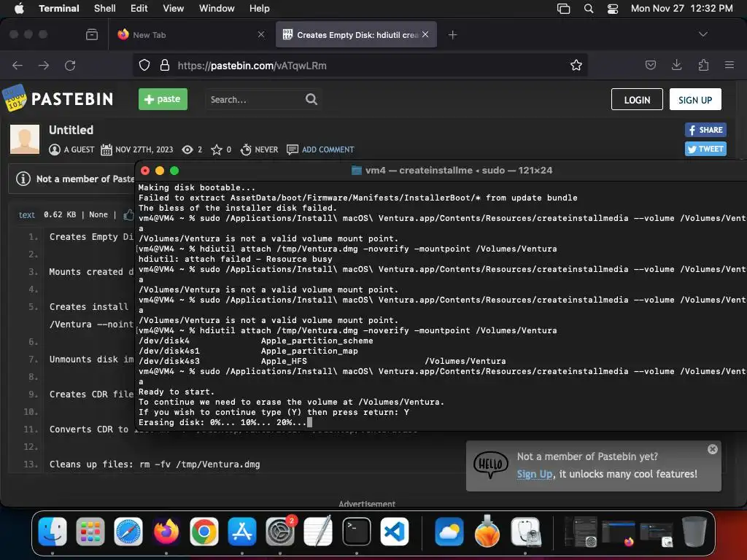Image resolution: width=747 pixels, height=560 pixels.
Task: Expand the list all tabs chevron
Action: tap(703, 34)
